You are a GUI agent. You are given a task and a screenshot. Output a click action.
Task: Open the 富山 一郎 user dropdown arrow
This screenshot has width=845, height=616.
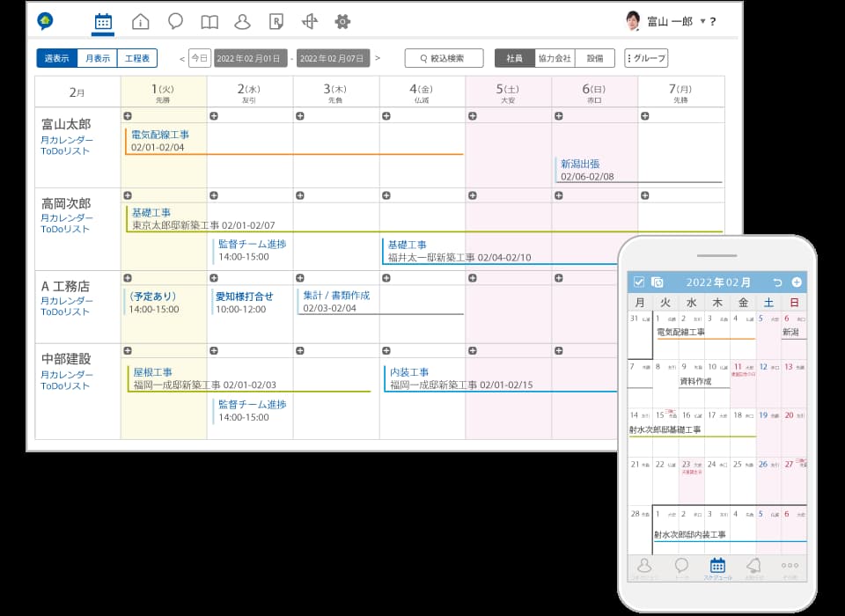(x=702, y=21)
